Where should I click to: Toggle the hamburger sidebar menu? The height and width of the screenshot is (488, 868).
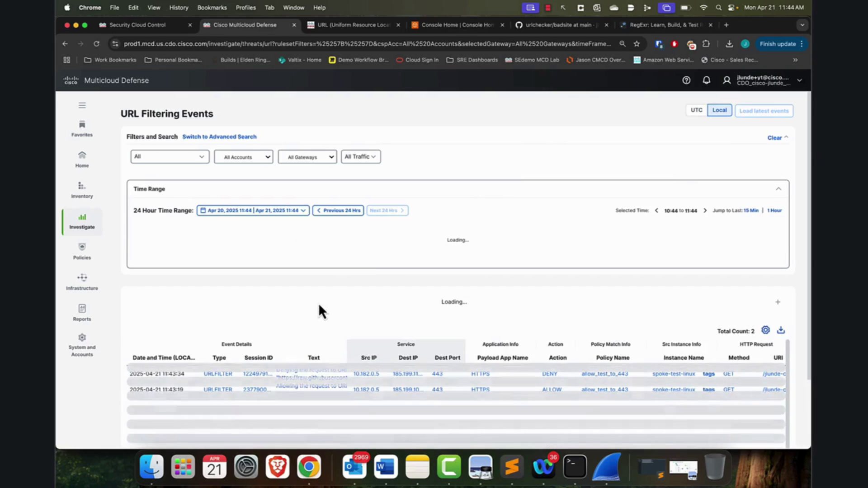(x=82, y=105)
